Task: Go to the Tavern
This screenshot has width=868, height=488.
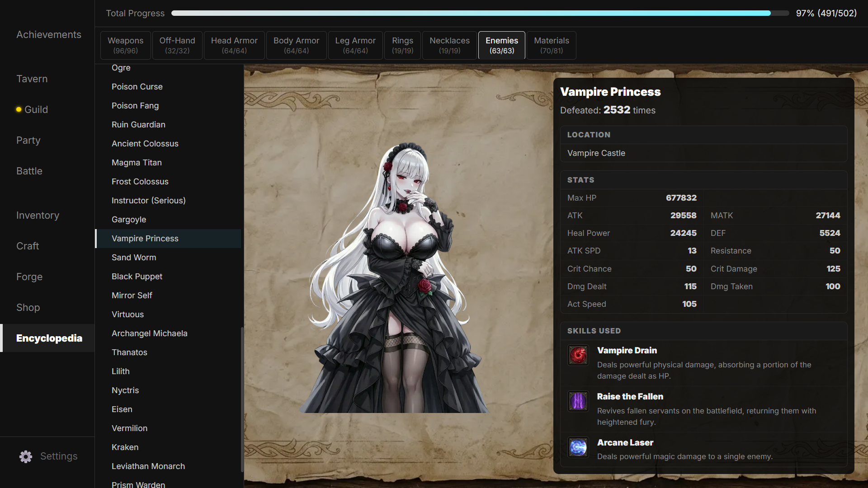Action: [x=32, y=79]
